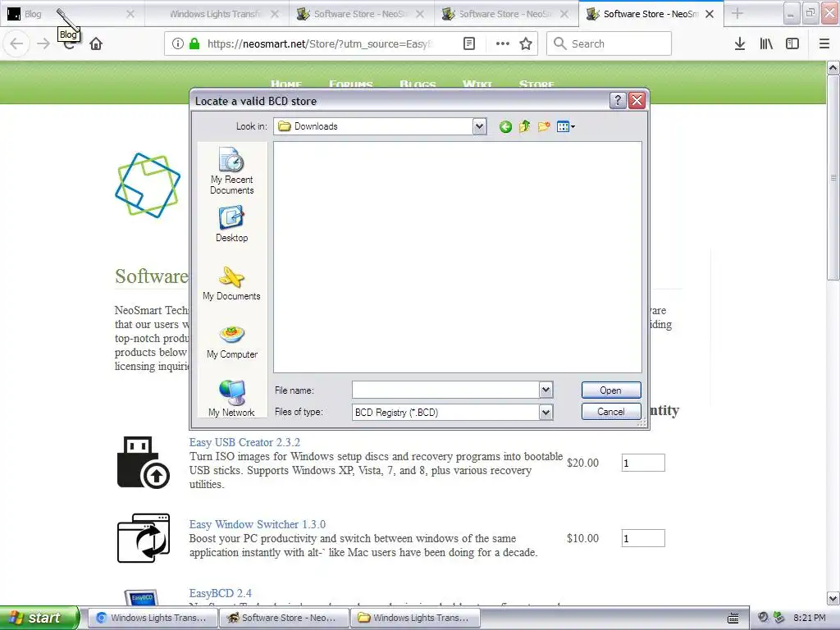Click the Open button in dialog
840x630 pixels.
[610, 390]
